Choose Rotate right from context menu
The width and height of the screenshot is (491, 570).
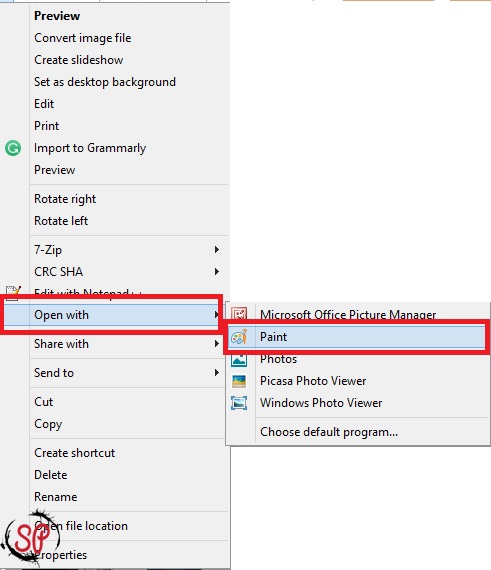(65, 199)
